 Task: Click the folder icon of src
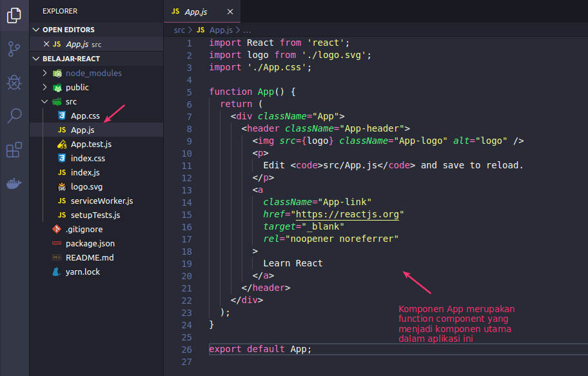pos(57,102)
